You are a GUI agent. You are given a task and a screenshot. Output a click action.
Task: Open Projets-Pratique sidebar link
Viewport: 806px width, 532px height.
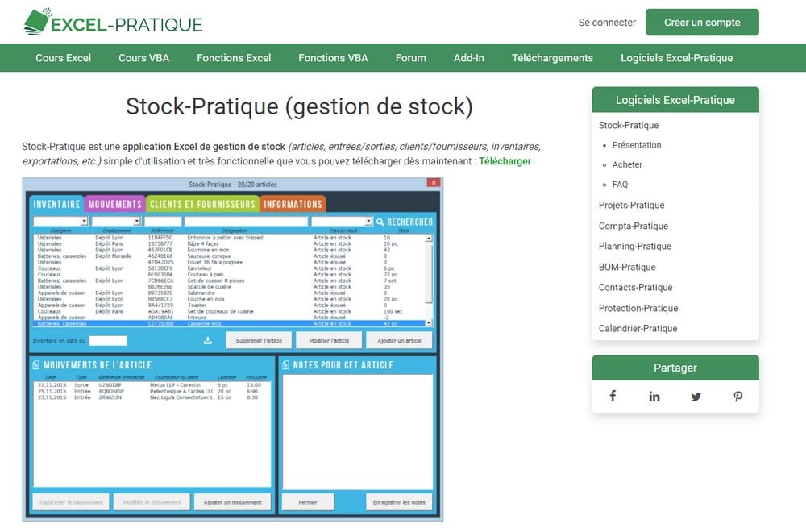(631, 205)
